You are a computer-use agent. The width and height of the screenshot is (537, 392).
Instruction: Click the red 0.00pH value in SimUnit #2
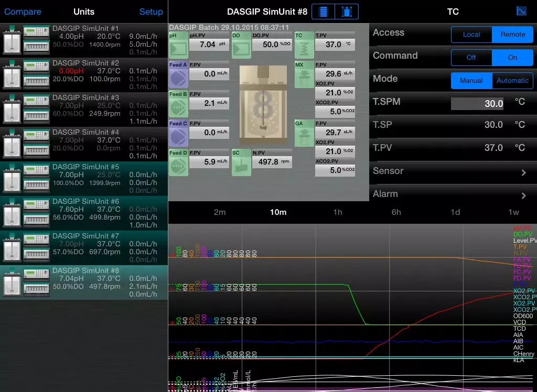[71, 71]
